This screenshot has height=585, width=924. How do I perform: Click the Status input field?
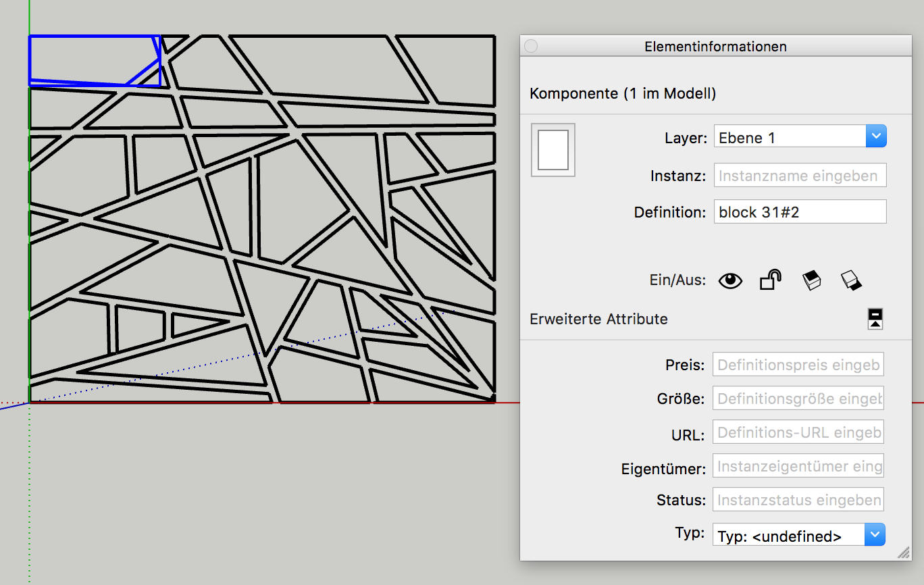(x=798, y=500)
